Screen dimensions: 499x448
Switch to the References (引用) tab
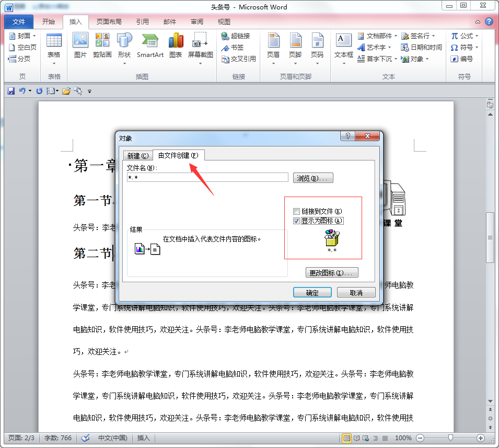(143, 21)
